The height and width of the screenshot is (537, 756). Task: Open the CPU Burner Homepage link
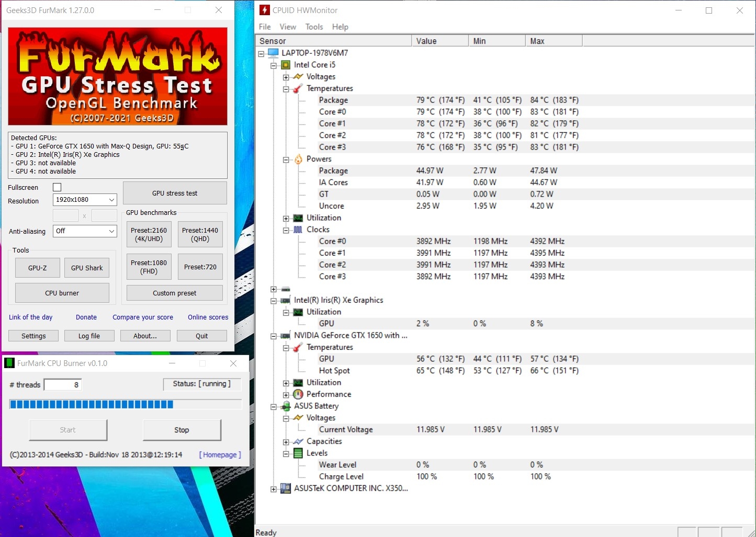tap(220, 455)
